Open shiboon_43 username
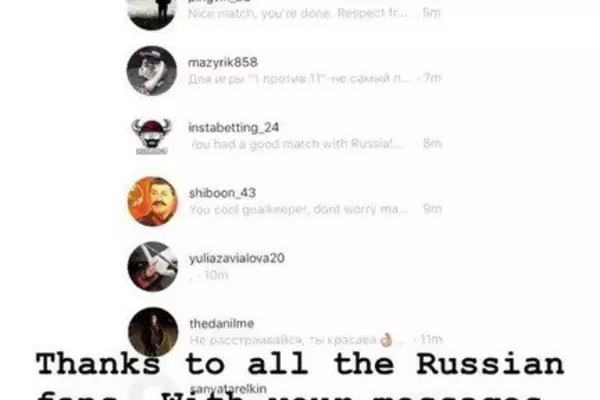This screenshot has height=400, width=600. (222, 193)
